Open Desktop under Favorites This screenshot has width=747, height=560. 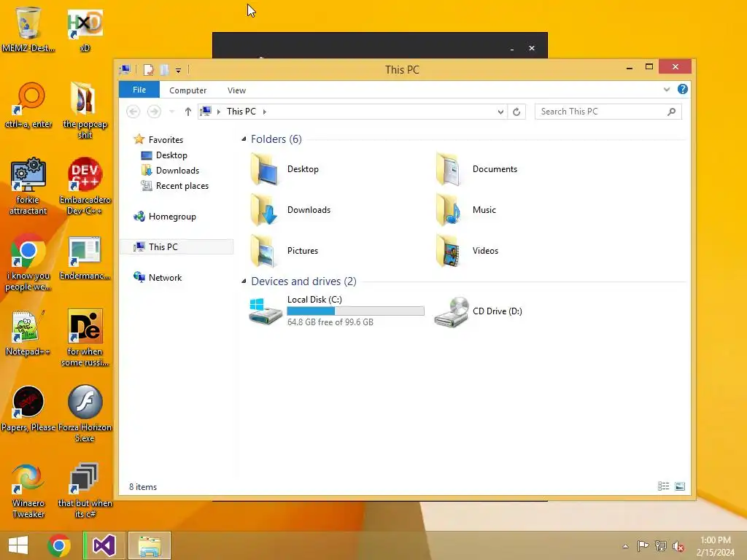point(164,155)
